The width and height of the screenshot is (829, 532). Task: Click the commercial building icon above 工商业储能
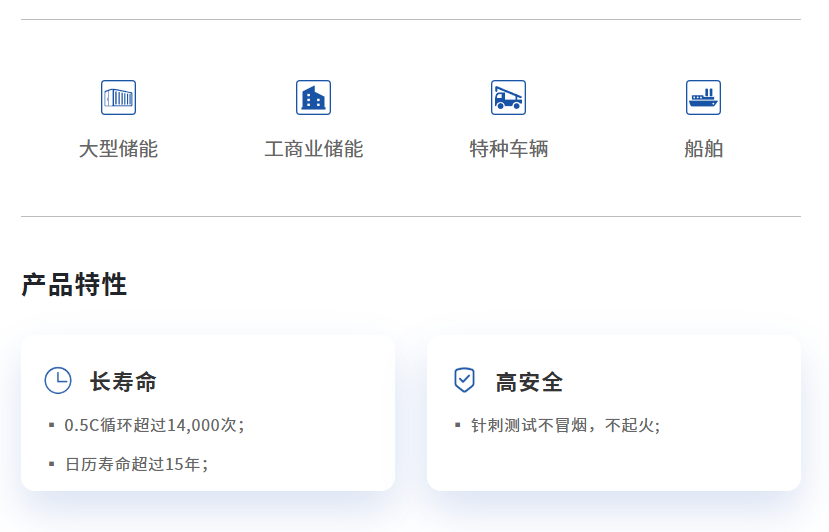tap(313, 98)
